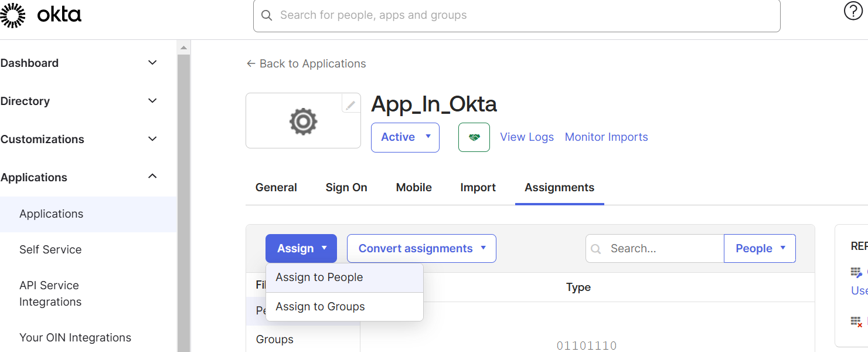
Task: Switch to the Sign On tab
Action: 346,188
